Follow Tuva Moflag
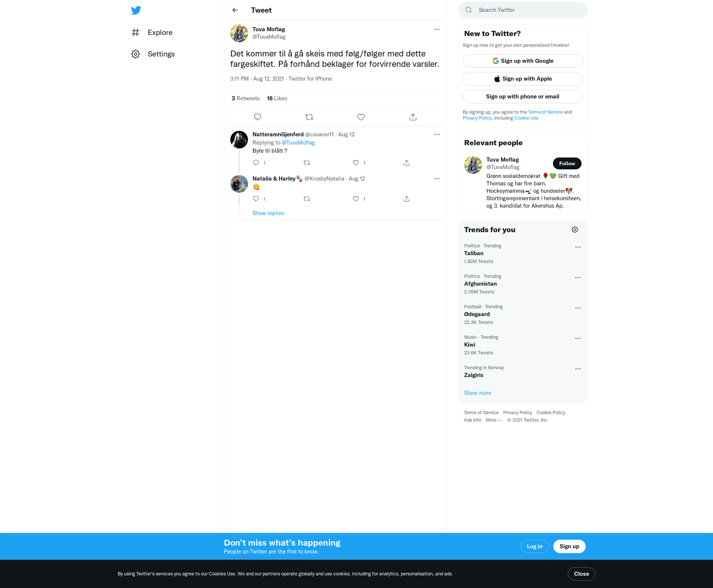This screenshot has width=713, height=588. coord(567,163)
